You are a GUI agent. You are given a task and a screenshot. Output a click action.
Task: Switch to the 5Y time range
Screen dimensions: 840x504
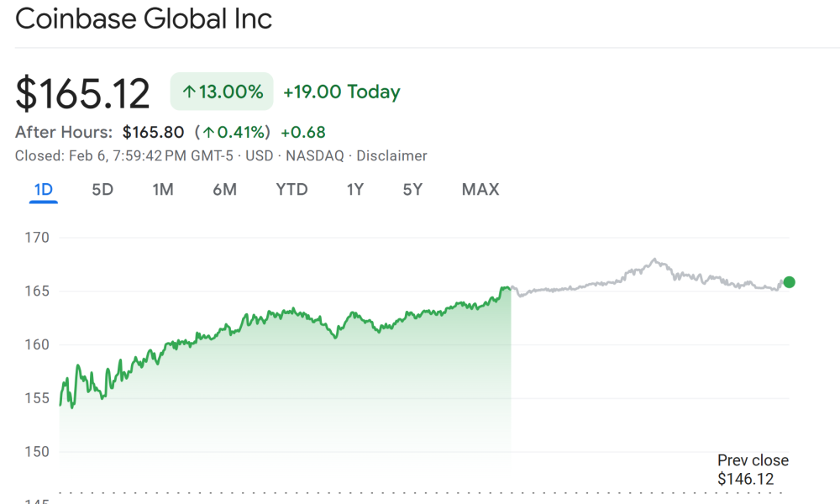coord(412,190)
